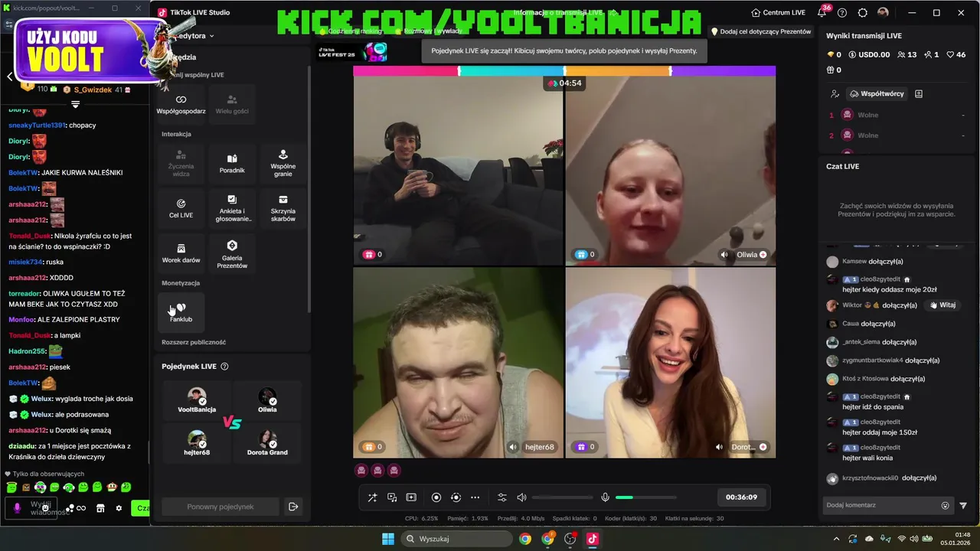
Task: Select the Współtwórcy tab
Action: [877, 93]
